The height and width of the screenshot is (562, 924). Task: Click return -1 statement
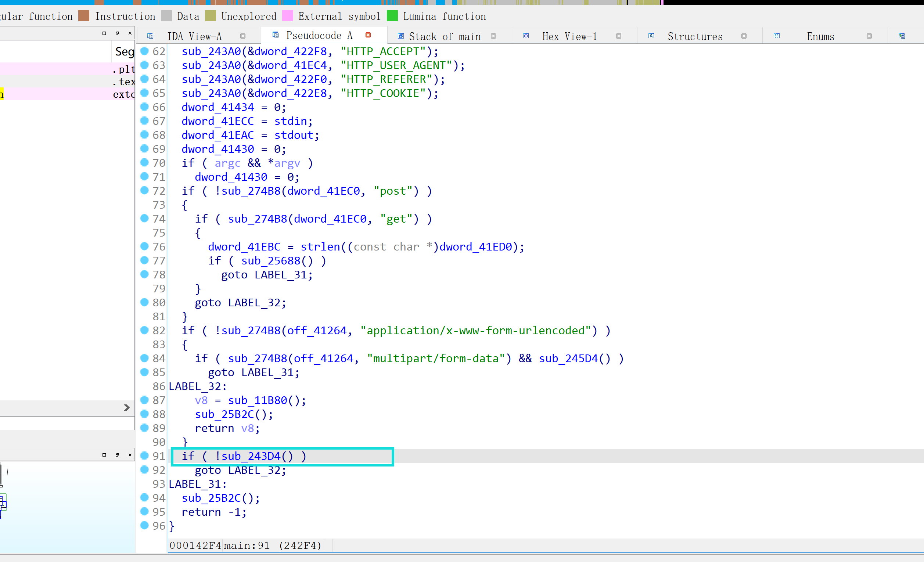click(x=214, y=512)
